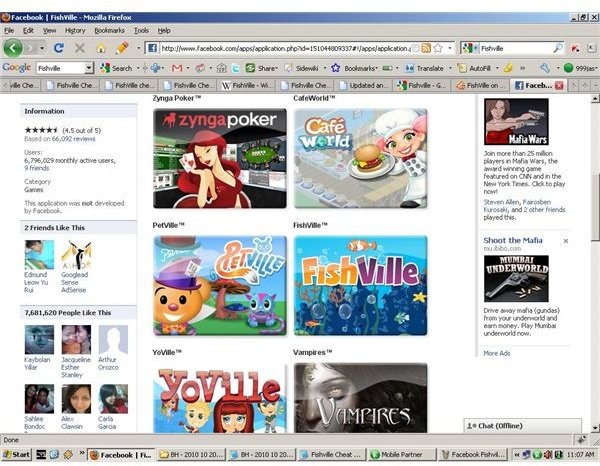
Task: Click the Windows Start button
Action: pyautogui.click(x=16, y=455)
